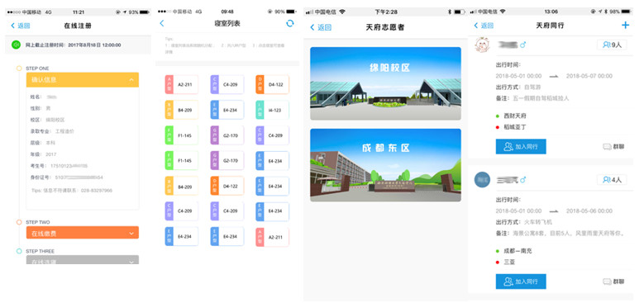Tap back arrow on 寝室列表 screen
This screenshot has width=644, height=303.
(162, 23)
